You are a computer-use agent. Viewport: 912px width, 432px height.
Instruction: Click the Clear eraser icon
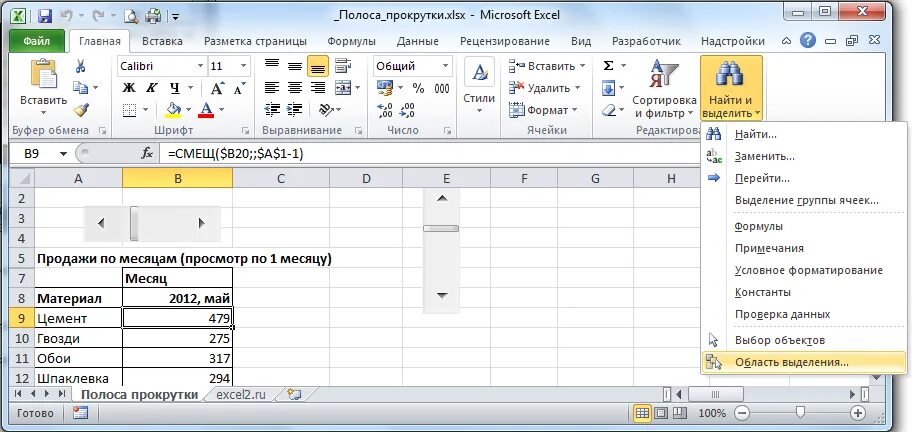608,109
